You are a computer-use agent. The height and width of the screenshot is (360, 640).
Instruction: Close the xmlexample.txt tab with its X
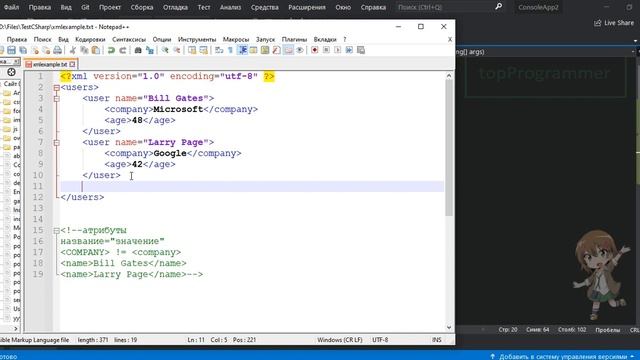(72, 64)
